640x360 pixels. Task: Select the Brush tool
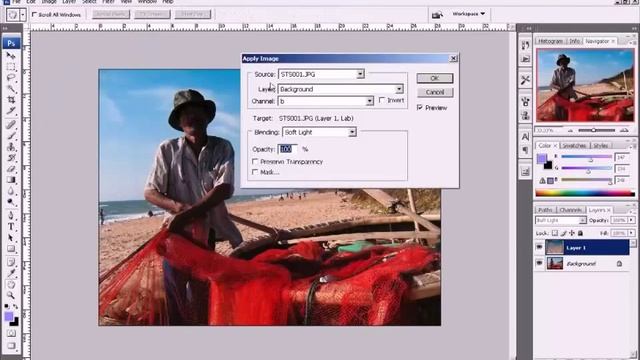pos(11,136)
